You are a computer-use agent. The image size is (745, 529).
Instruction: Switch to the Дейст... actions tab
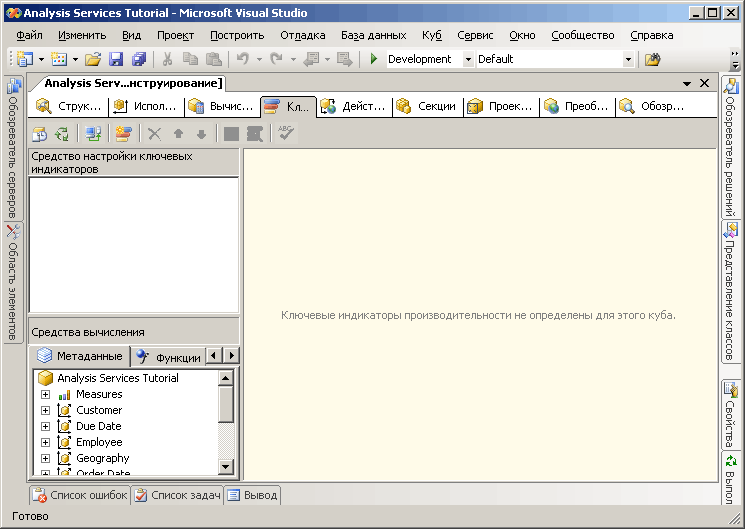[354, 106]
